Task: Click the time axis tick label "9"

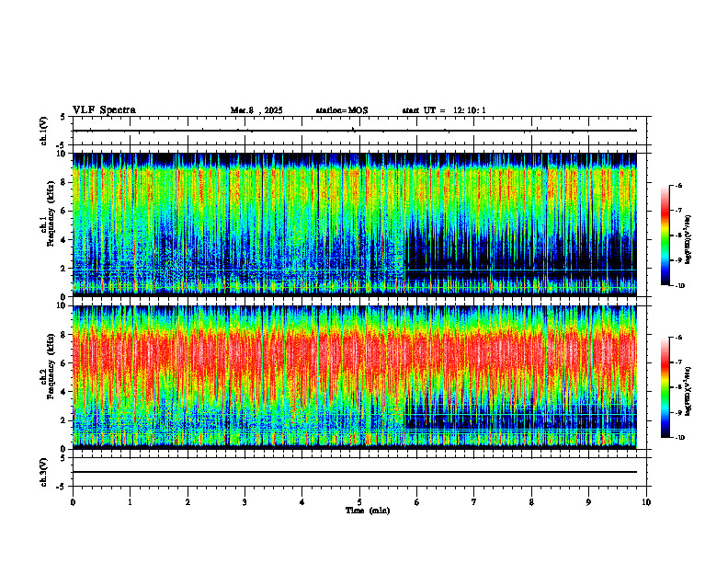Action: [x=588, y=502]
